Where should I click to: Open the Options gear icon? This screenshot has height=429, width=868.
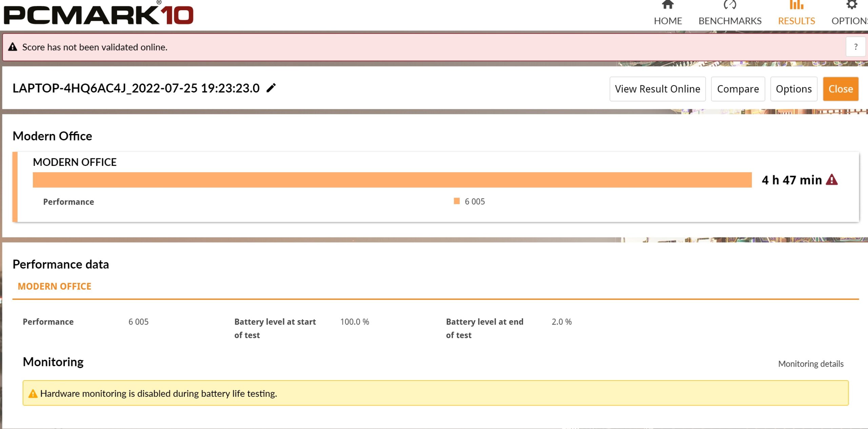851,4
